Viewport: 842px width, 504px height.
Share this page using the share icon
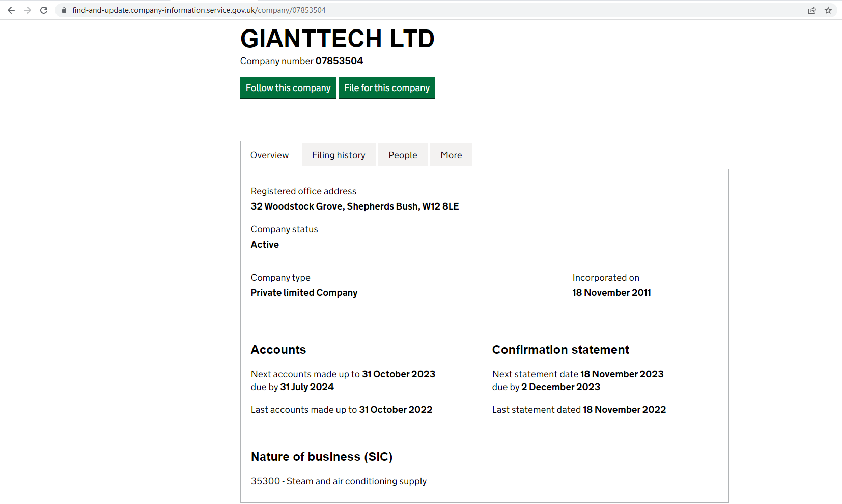[x=812, y=10]
